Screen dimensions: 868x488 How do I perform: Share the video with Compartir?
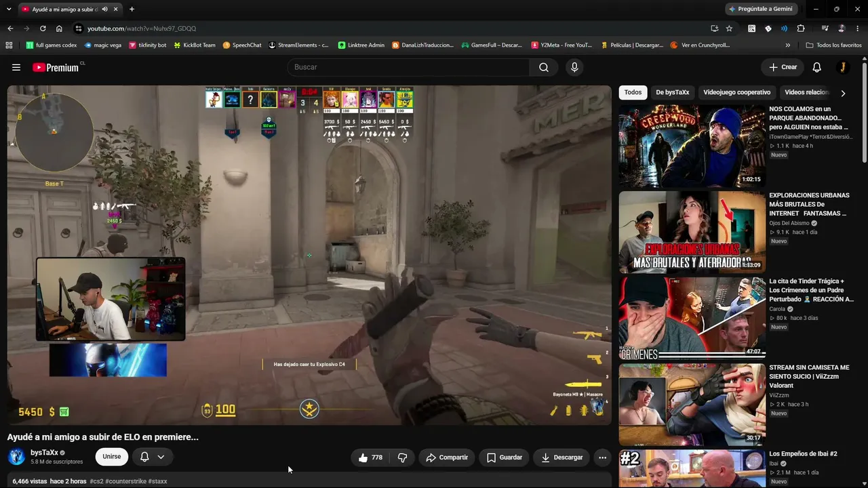click(x=447, y=457)
